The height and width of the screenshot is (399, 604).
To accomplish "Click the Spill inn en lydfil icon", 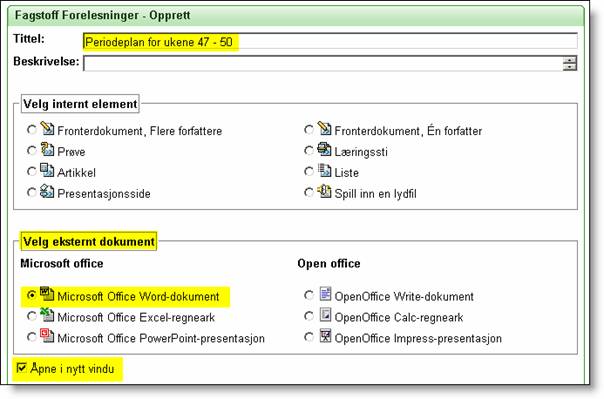I will coord(324,191).
